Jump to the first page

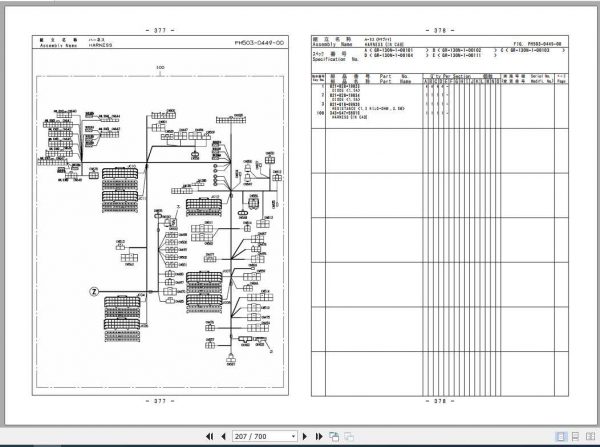209,436
